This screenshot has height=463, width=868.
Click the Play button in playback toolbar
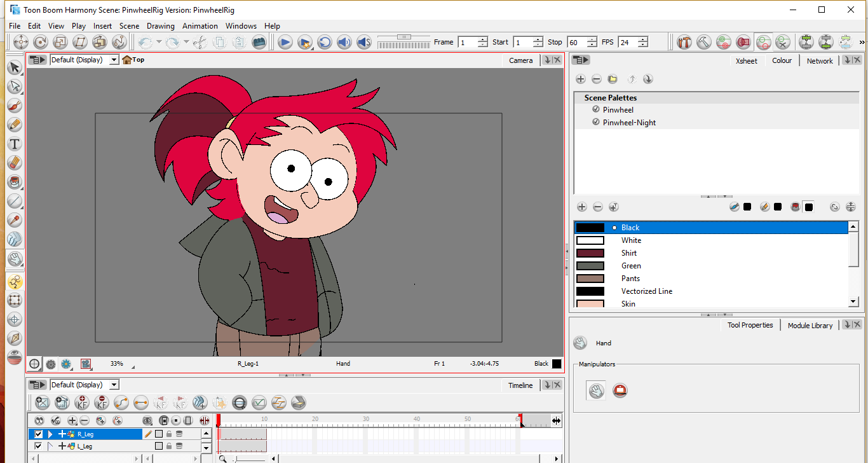point(285,42)
